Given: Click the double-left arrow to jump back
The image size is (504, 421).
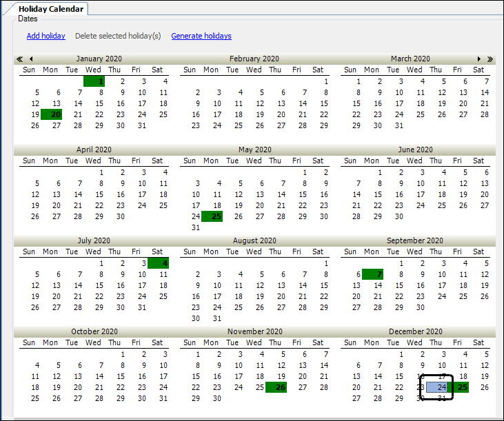Looking at the screenshot, I should pyautogui.click(x=20, y=59).
